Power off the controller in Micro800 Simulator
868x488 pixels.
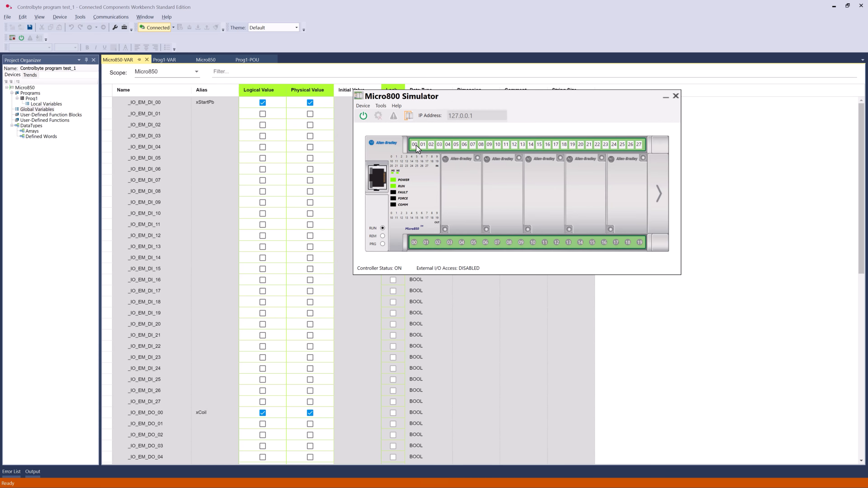pyautogui.click(x=363, y=116)
